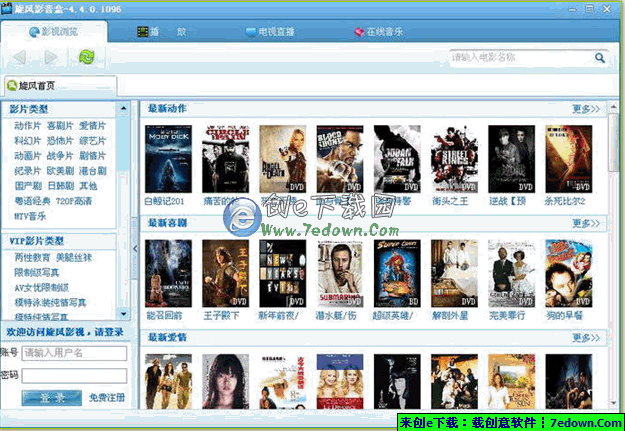
Task: Click the film icon on 播放 tab
Action: coord(143,31)
